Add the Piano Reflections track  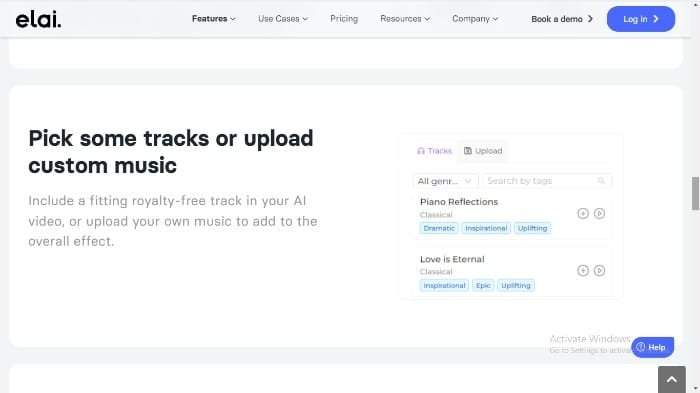click(583, 213)
